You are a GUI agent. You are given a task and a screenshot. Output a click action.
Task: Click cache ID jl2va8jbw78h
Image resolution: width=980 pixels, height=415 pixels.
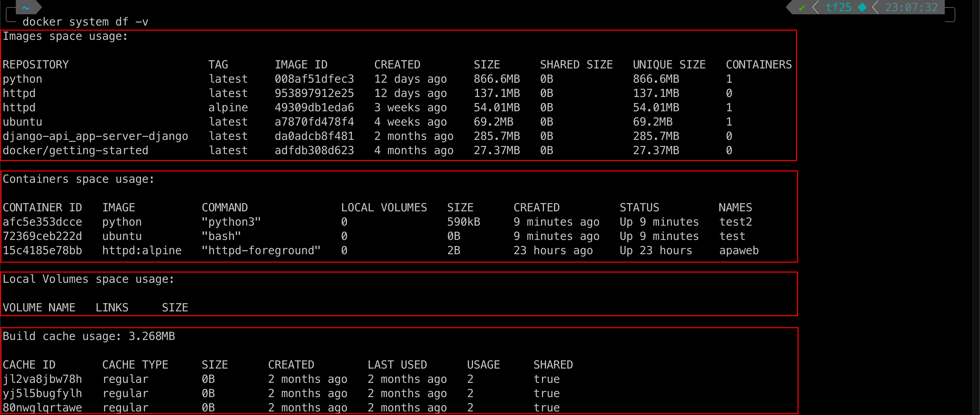pyautogui.click(x=42, y=379)
